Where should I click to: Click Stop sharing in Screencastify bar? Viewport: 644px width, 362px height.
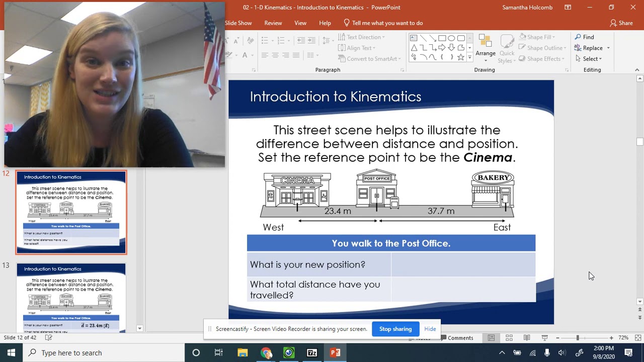395,329
